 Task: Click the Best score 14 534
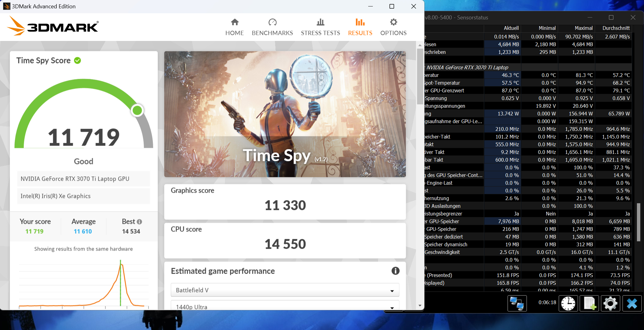(131, 231)
